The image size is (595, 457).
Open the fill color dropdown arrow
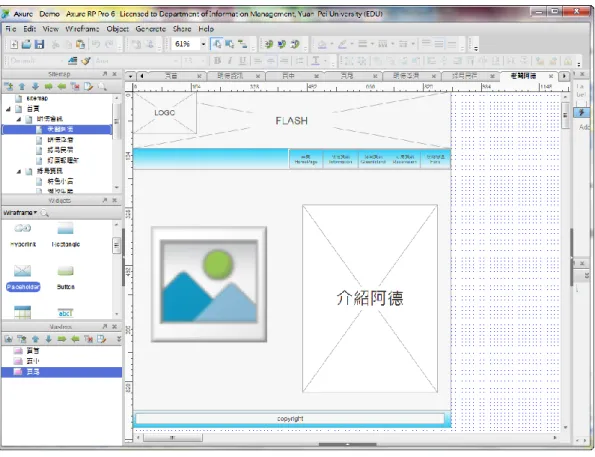(x=331, y=44)
